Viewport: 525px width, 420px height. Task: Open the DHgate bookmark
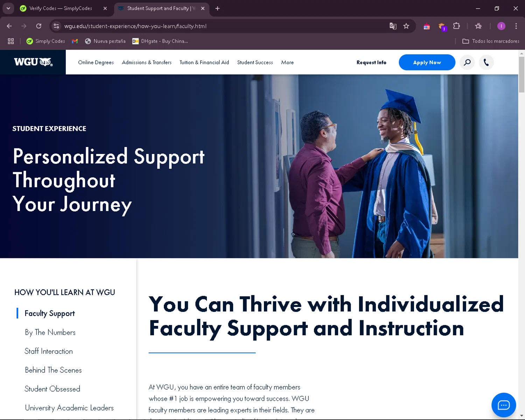(160, 41)
